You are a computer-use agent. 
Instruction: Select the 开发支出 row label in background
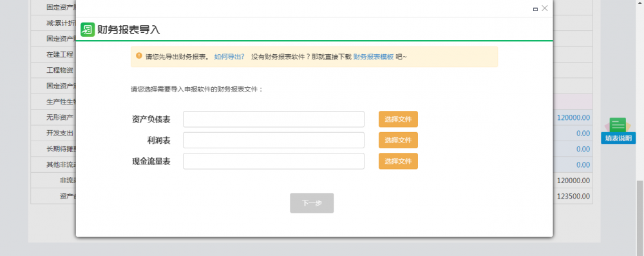tap(60, 133)
